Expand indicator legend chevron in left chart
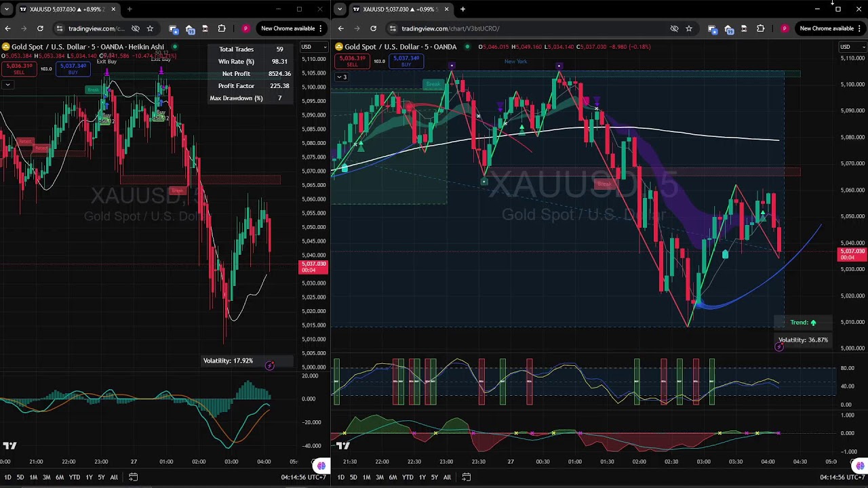 tap(7, 85)
